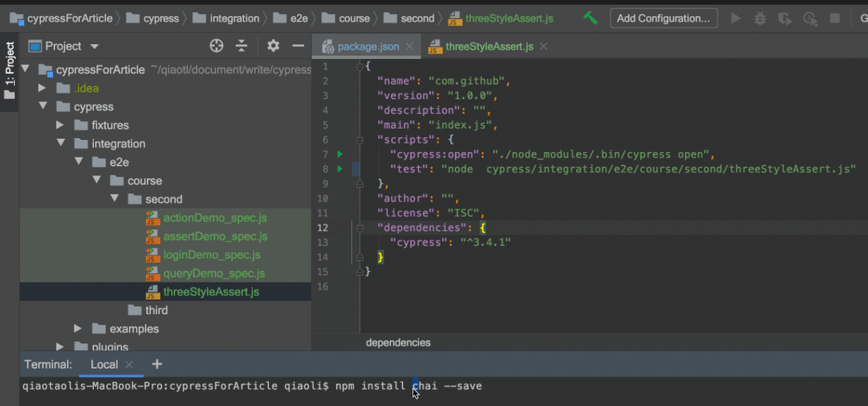868x406 pixels.
Task: Hide the Project panel with minus icon
Action: tap(299, 46)
